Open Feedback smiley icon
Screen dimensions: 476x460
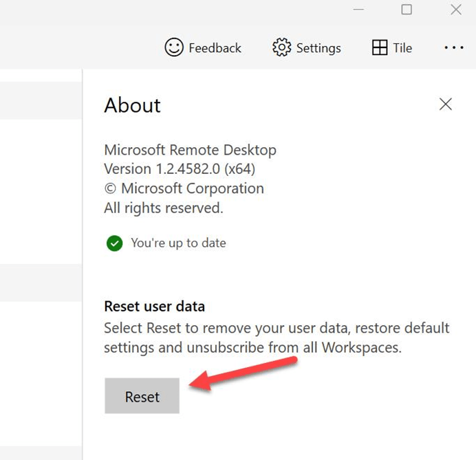click(x=174, y=47)
